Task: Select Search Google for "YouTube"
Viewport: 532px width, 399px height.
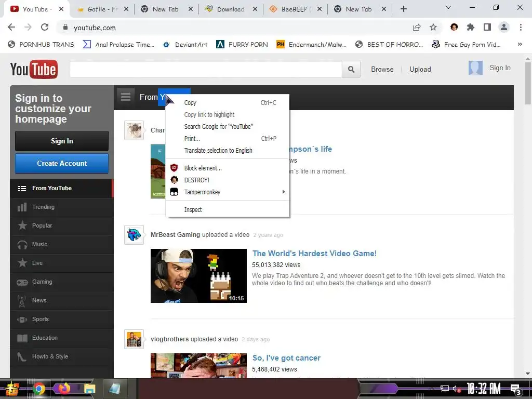Action: point(228,127)
